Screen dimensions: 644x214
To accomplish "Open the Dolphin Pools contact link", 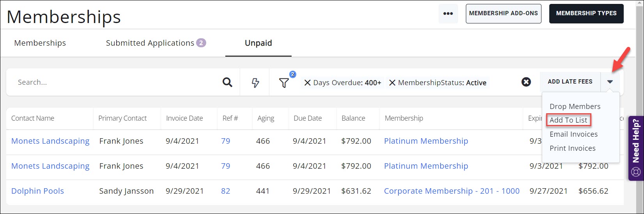I will coord(37,191).
